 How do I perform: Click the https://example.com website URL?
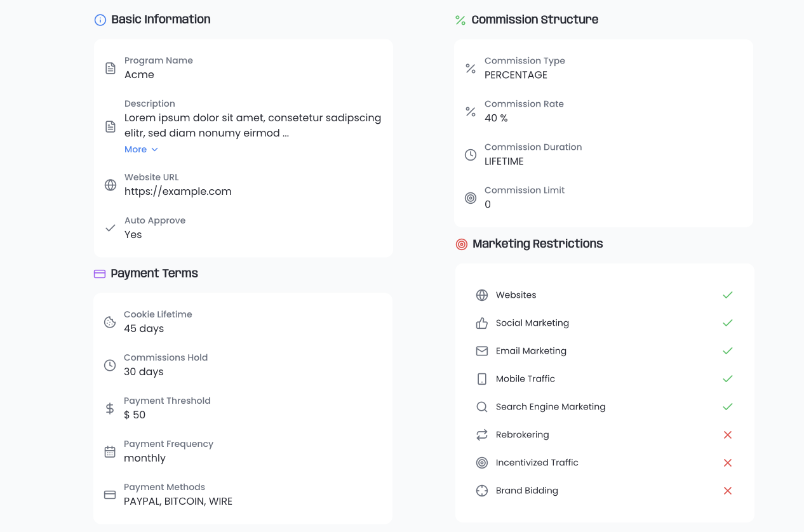178,191
